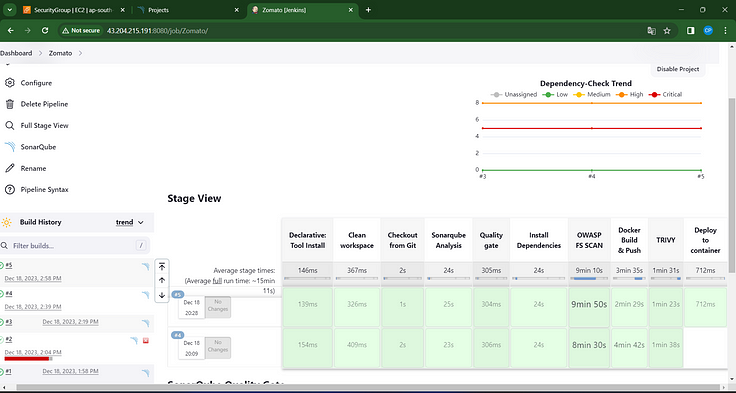Viewport: 736px width, 393px height.
Task: Click the browser back arrow
Action: coord(10,31)
